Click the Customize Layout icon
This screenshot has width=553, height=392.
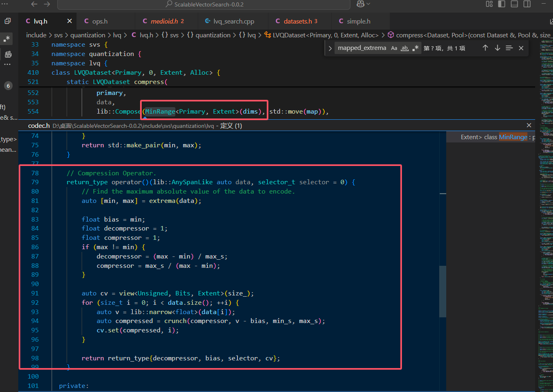489,4
